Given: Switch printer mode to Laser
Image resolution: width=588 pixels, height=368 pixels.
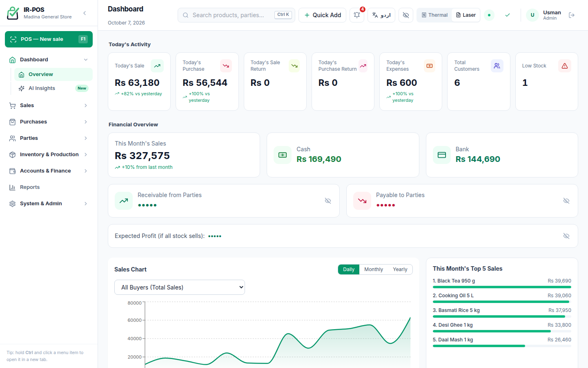Looking at the screenshot, I should coord(466,15).
